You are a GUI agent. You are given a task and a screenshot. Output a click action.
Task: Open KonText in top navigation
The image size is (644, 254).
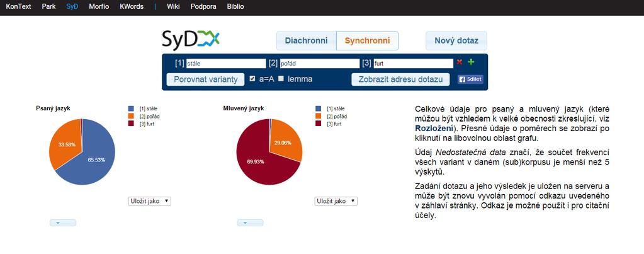click(18, 6)
